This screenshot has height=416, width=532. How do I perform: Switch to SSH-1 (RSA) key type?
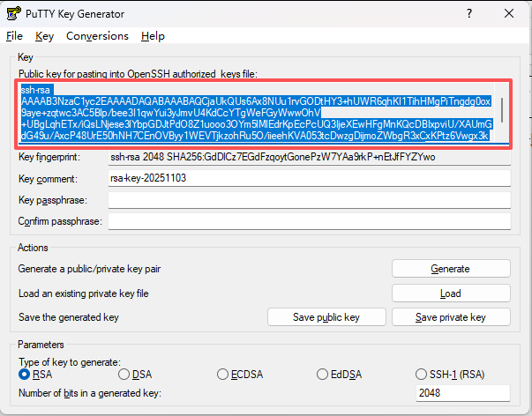(423, 375)
